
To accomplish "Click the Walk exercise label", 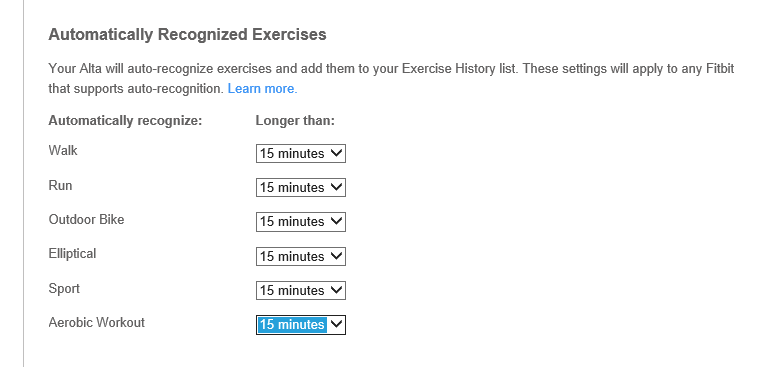I will (x=63, y=150).
